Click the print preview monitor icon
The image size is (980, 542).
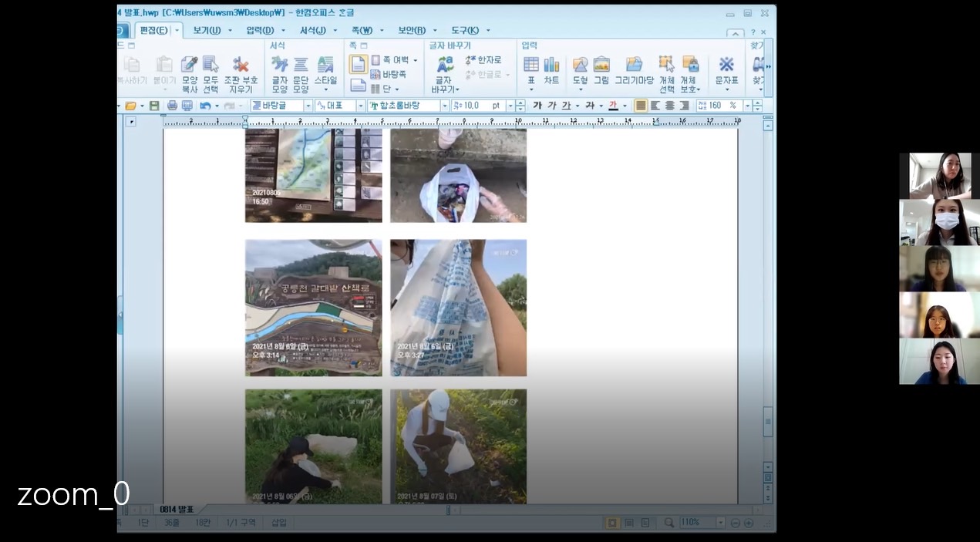187,106
